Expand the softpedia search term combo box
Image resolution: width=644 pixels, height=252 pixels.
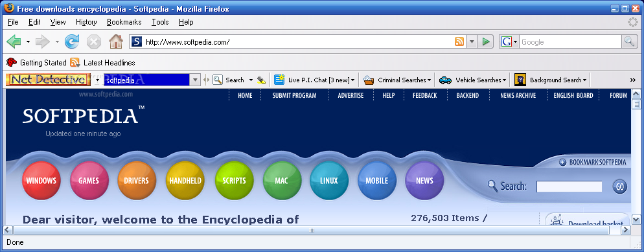(195, 80)
